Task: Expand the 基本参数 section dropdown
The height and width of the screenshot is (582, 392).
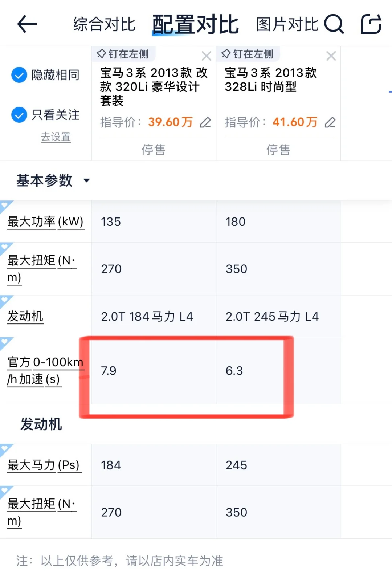Action: 86,180
